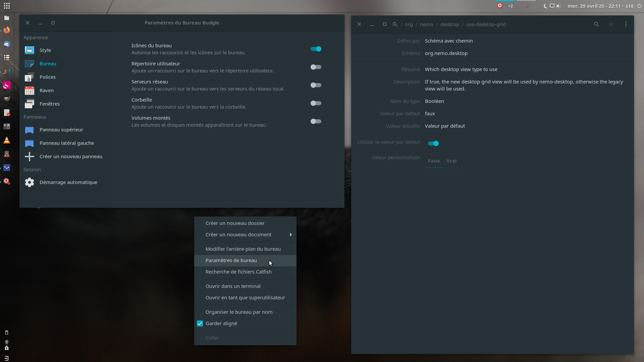The image size is (644, 362).
Task: Open GIMP from the dock
Action: coord(6,99)
